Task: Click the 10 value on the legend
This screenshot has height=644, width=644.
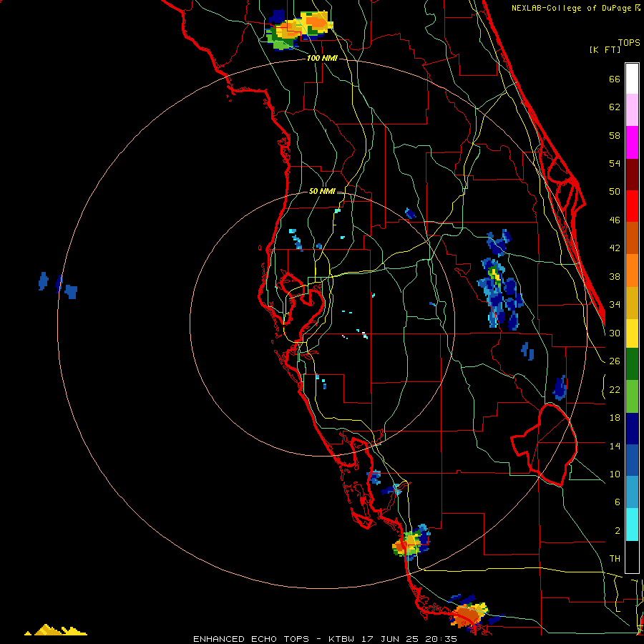Action: 615,474
